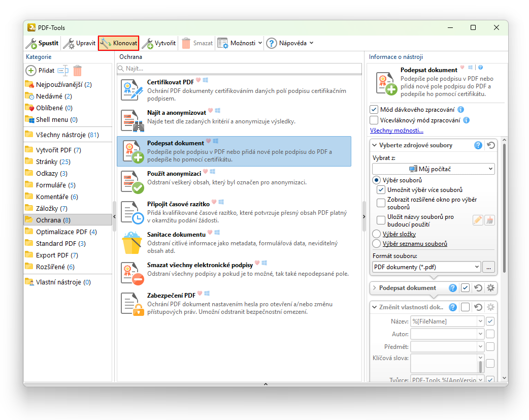
Task: Show info about Mód dávkového zpracování
Action: 461,109
